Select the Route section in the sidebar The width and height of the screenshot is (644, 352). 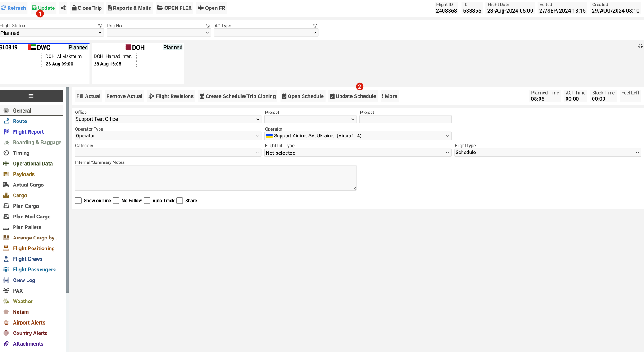(x=19, y=121)
